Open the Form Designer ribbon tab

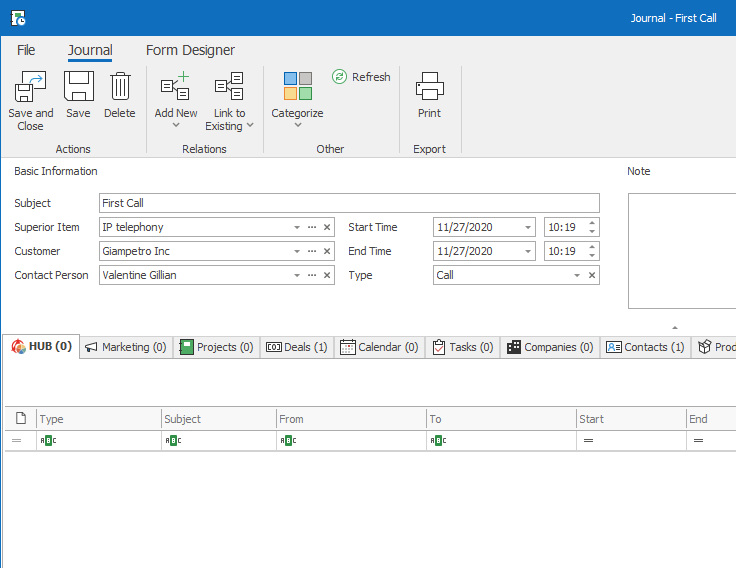coord(190,50)
